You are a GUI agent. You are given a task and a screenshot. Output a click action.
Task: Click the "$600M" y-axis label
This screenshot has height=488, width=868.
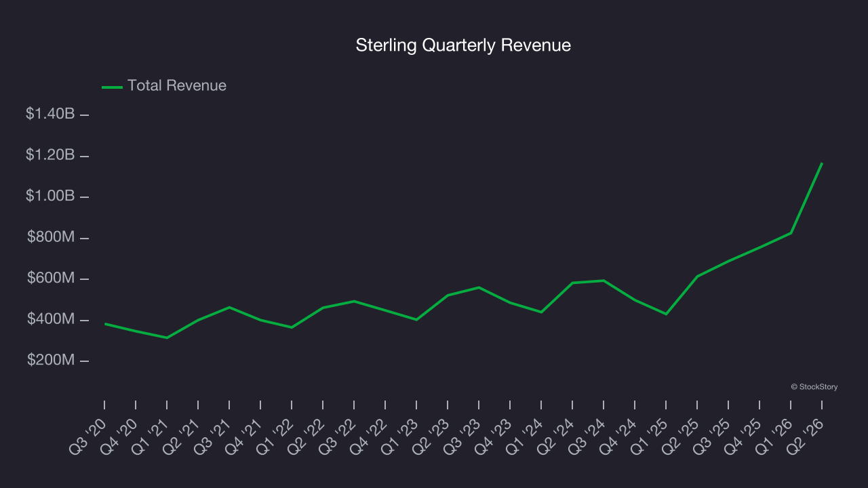tap(51, 278)
